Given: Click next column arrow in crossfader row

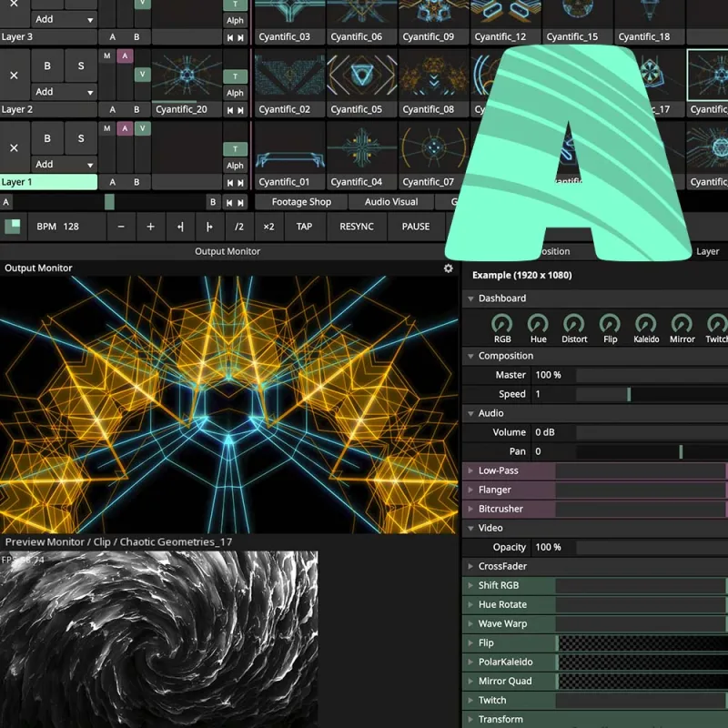Looking at the screenshot, I should tap(240, 202).
